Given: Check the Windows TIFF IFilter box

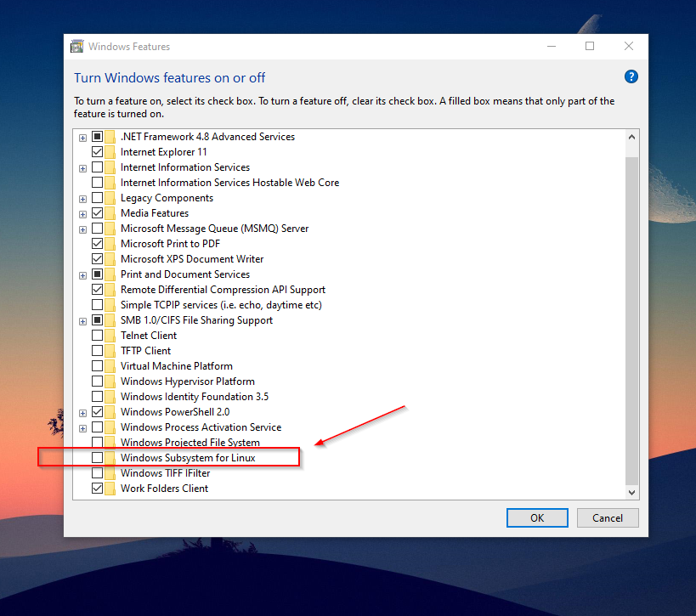Looking at the screenshot, I should (97, 473).
